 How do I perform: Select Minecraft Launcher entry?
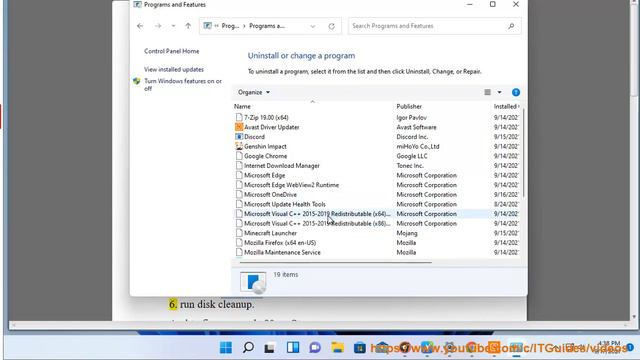click(x=270, y=233)
